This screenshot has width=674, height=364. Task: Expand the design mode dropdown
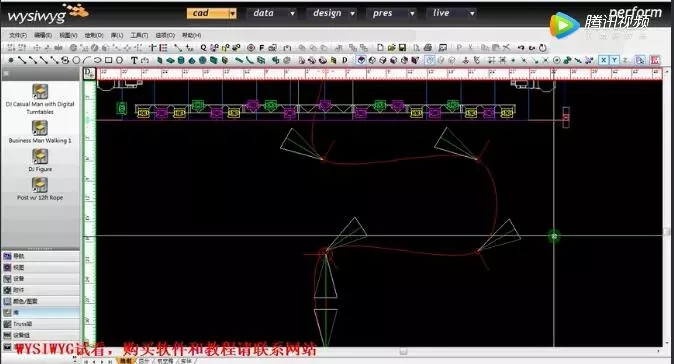[x=352, y=13]
